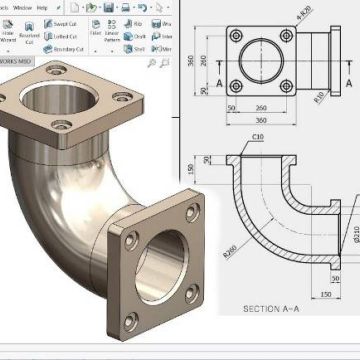Select the Fillet tool

point(96,27)
